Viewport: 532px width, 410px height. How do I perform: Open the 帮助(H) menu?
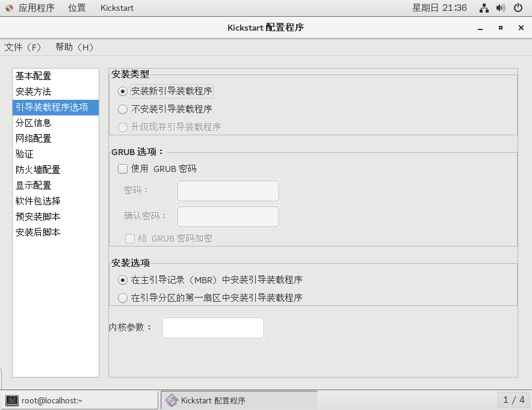[x=74, y=47]
